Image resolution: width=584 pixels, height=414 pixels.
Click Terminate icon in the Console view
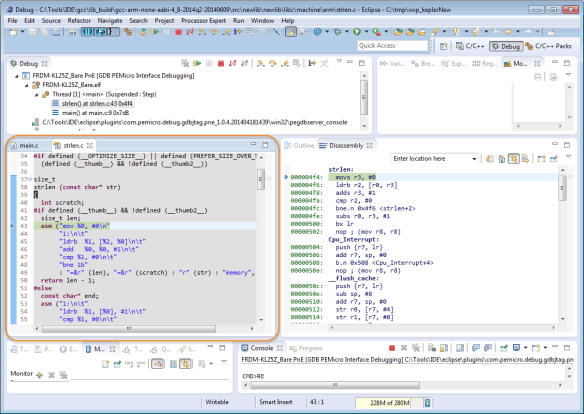[x=391, y=348]
